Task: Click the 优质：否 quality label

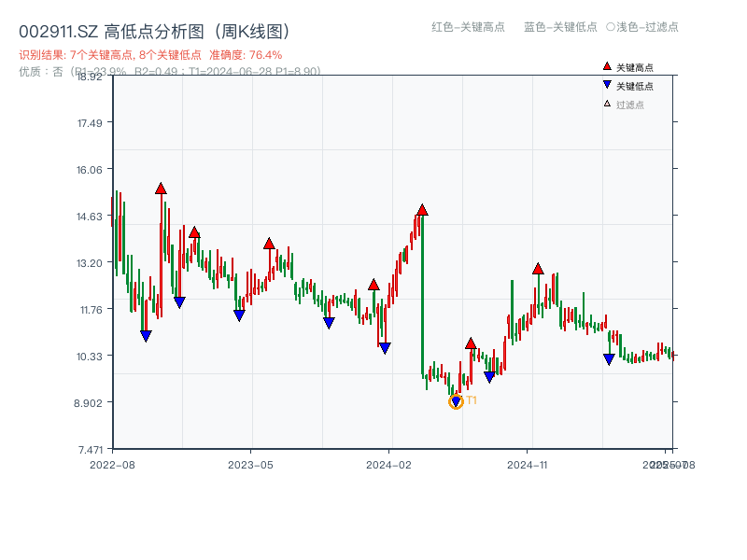Action: click(37, 67)
